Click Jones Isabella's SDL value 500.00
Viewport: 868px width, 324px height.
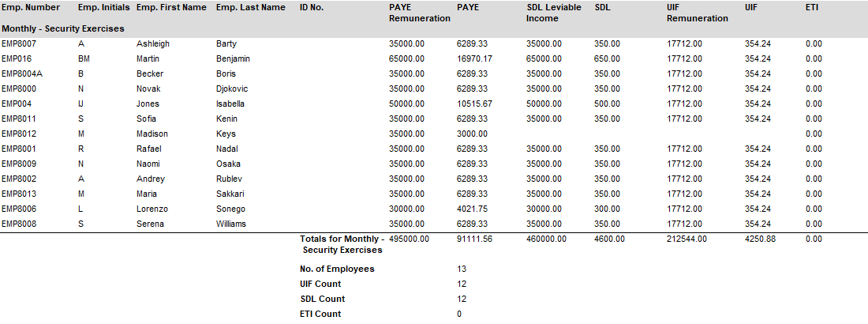coord(607,104)
